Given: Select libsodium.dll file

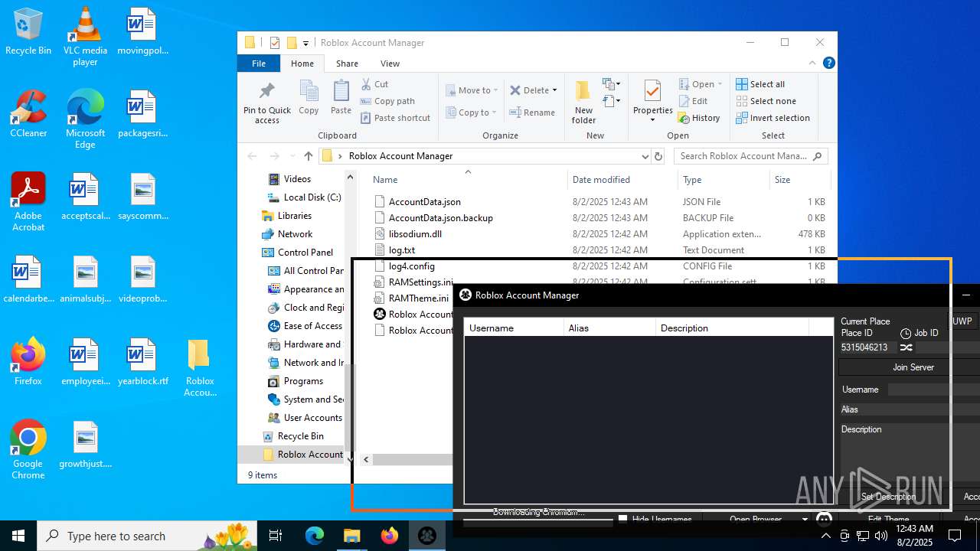Looking at the screenshot, I should 415,234.
